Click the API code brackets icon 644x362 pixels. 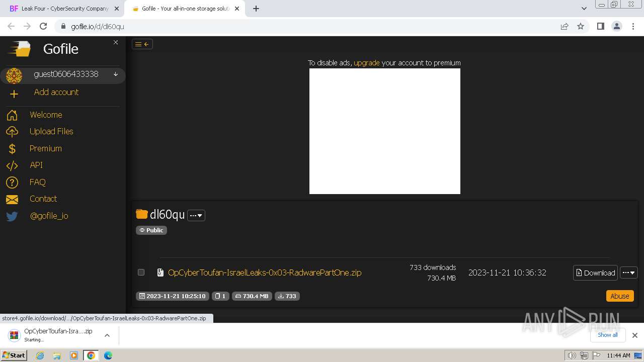(12, 165)
